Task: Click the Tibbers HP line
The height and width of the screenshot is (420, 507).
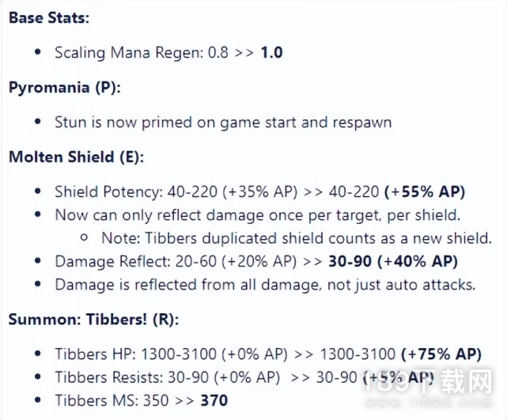Action: pos(267,354)
